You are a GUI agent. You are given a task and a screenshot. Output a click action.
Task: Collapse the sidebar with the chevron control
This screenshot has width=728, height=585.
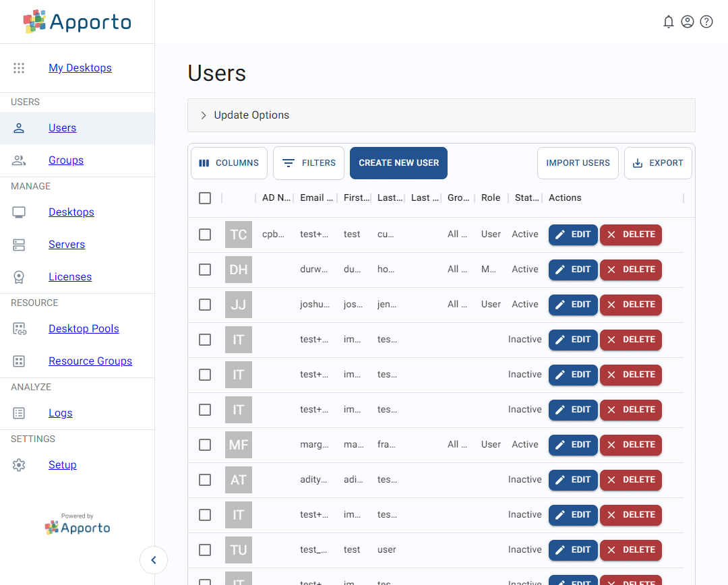tap(154, 560)
